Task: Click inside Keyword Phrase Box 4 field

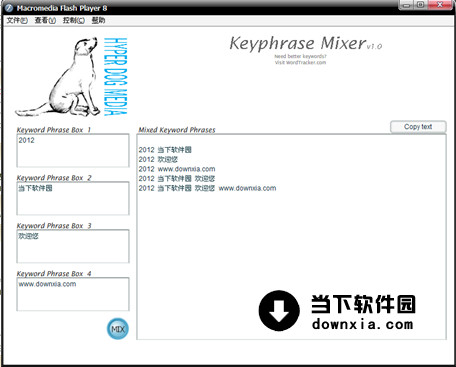Action: coord(73,294)
